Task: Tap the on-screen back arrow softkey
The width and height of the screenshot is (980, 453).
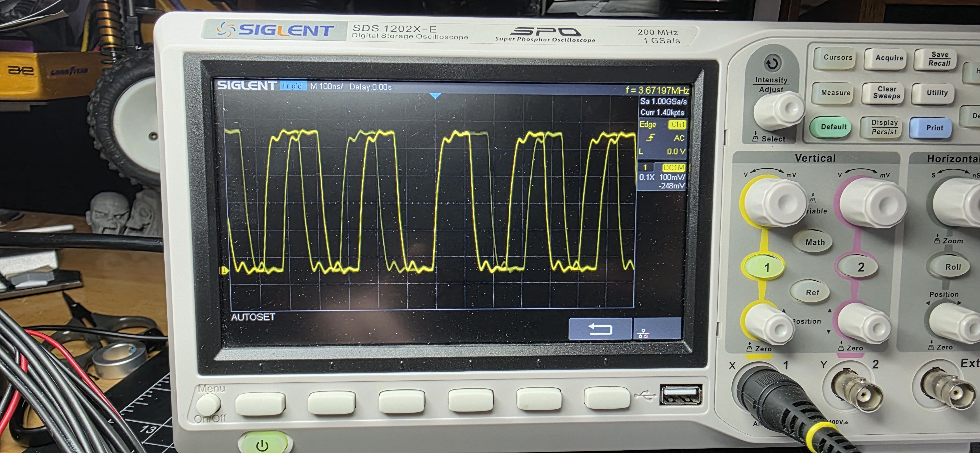Action: (x=600, y=329)
